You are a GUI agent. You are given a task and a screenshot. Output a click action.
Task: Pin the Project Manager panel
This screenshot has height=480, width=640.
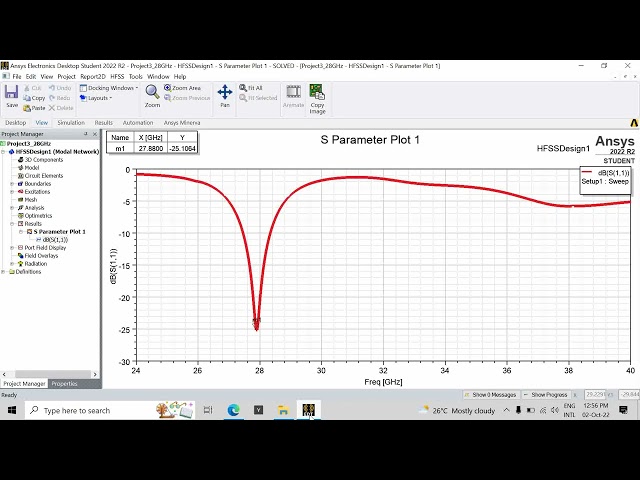(x=86, y=134)
